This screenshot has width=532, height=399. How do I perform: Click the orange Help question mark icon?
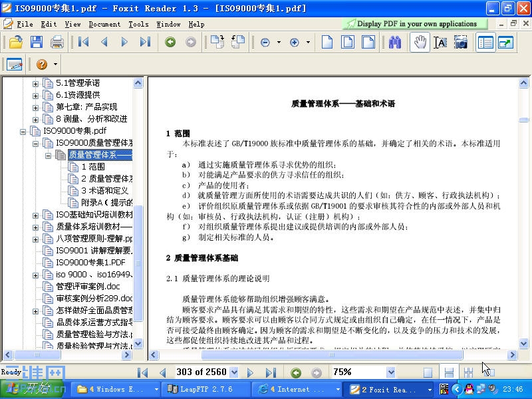click(x=42, y=64)
